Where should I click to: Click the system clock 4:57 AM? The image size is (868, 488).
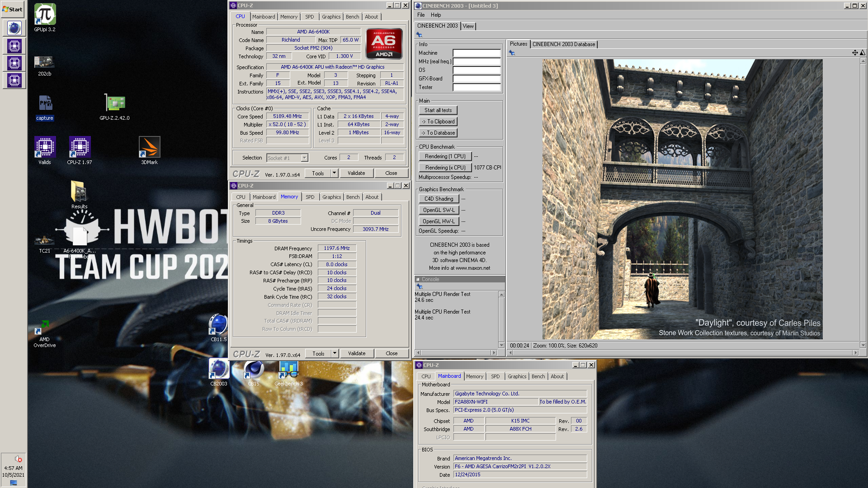13,468
